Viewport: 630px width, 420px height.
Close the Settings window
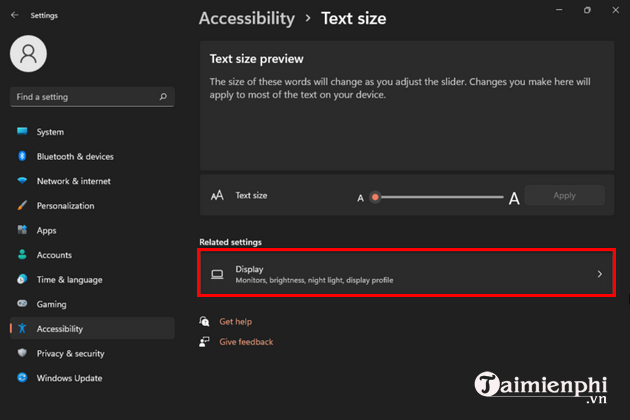point(616,10)
